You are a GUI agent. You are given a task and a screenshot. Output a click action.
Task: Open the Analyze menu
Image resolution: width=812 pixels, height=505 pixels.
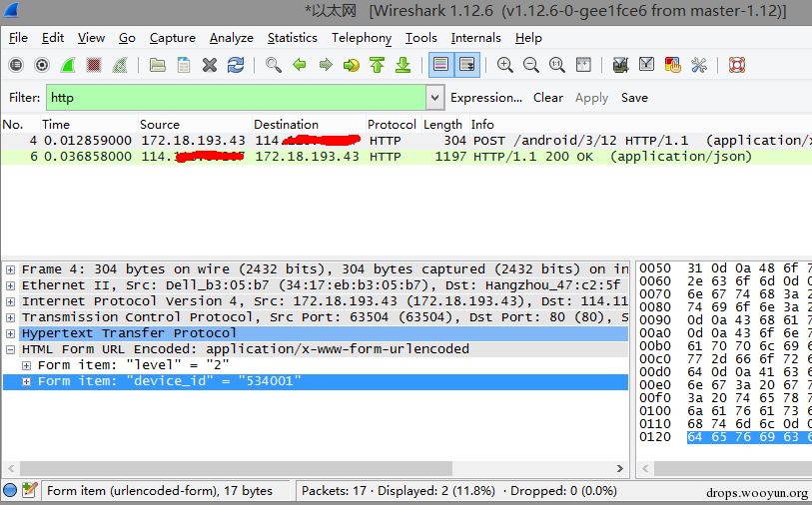click(232, 38)
